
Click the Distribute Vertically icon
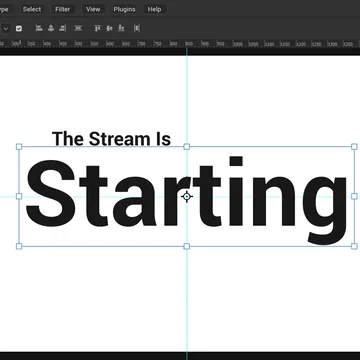[x=78, y=28]
